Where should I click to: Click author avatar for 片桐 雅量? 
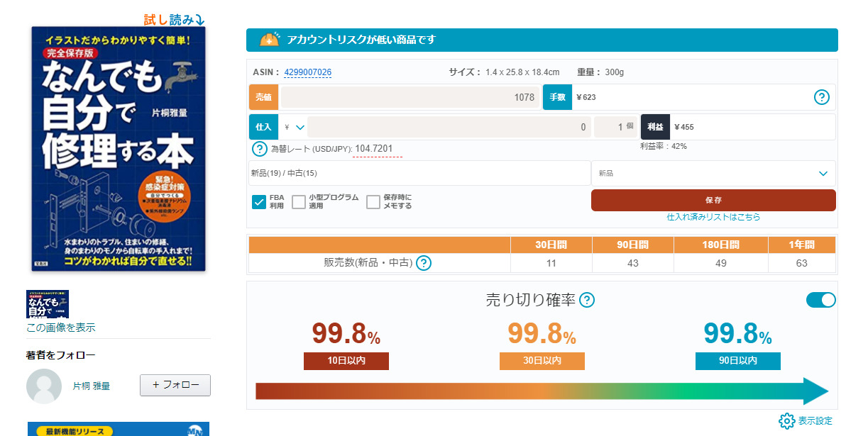[44, 386]
